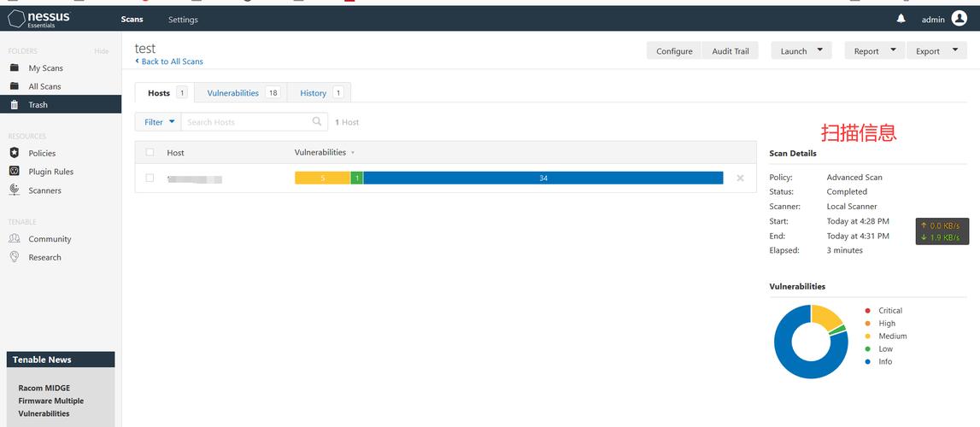
Task: Click the Host column header
Action: pyautogui.click(x=175, y=152)
